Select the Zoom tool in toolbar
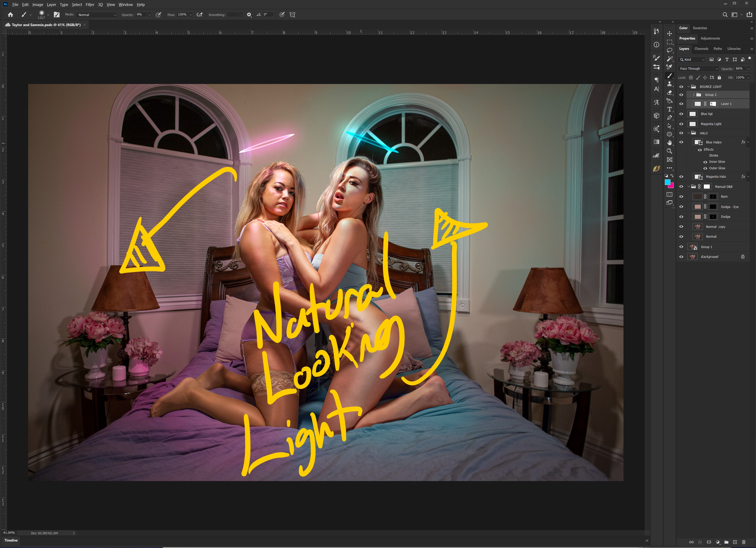 pos(669,151)
